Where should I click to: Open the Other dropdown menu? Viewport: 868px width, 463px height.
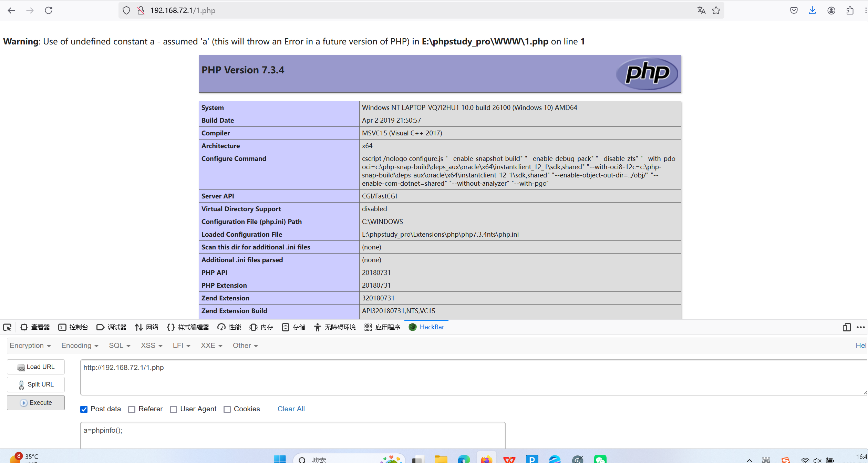tap(245, 346)
